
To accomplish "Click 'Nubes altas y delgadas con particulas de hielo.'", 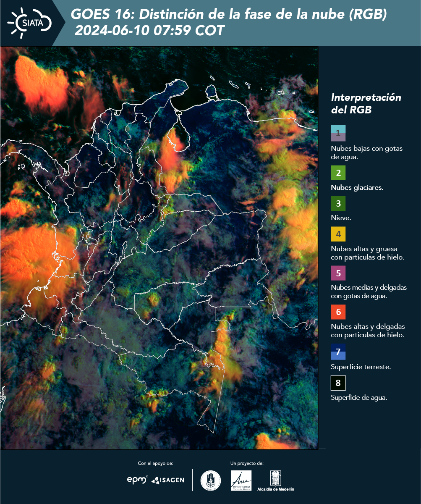I will pos(368,331).
